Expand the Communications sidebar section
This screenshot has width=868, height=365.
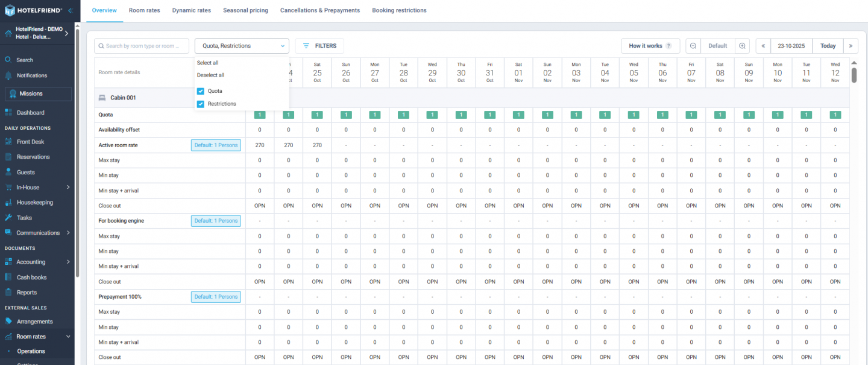point(37,232)
